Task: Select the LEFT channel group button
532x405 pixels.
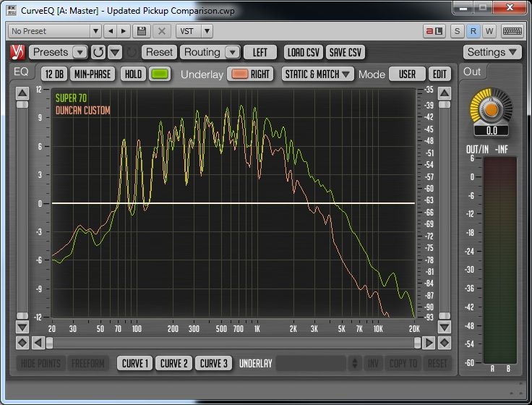Action: 260,52
